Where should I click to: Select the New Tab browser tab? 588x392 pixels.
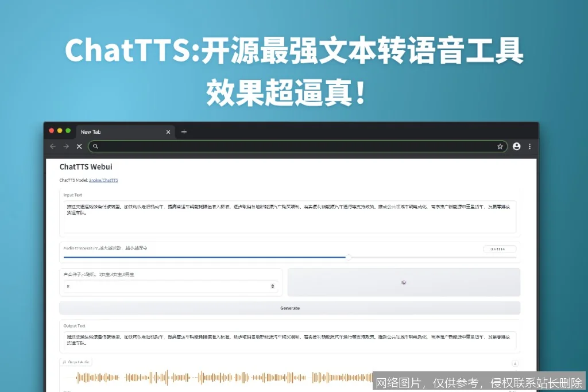[x=125, y=132]
